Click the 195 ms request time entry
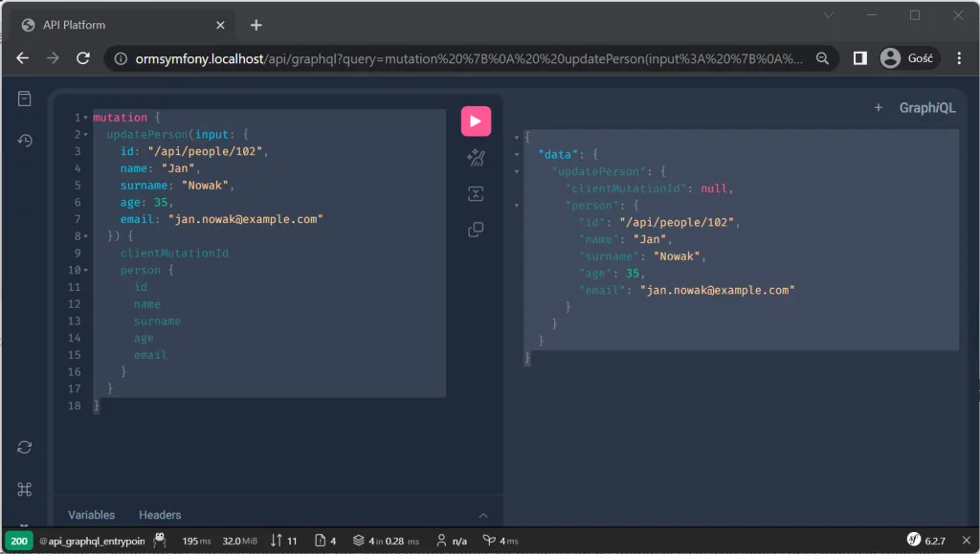 196,541
